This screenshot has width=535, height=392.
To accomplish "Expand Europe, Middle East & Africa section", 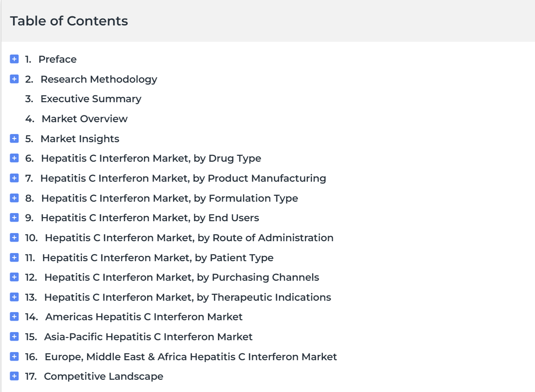I will pos(15,357).
